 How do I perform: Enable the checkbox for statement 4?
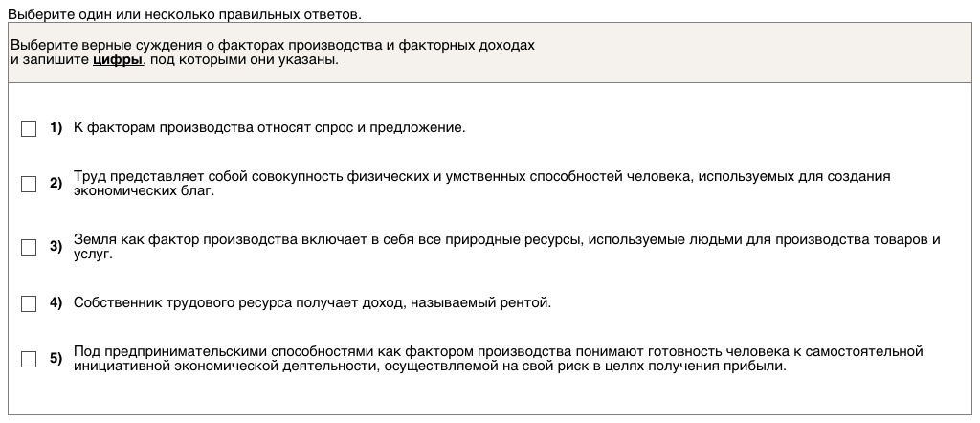(29, 303)
